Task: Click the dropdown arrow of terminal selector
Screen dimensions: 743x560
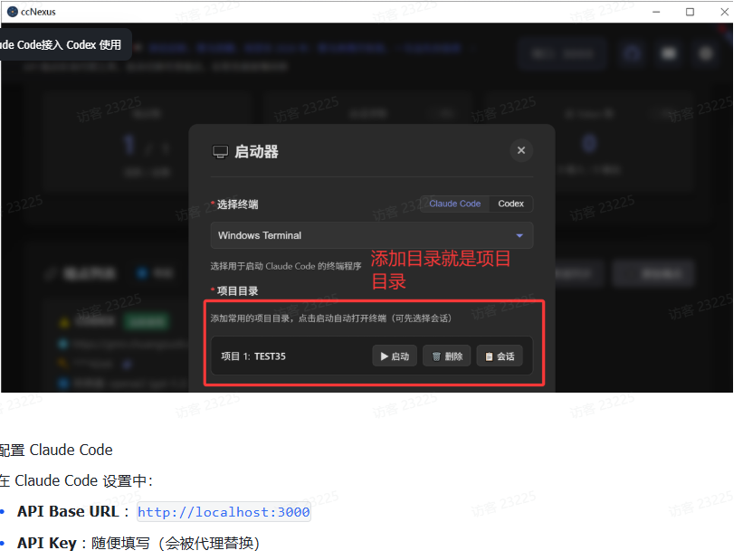Action: (519, 235)
